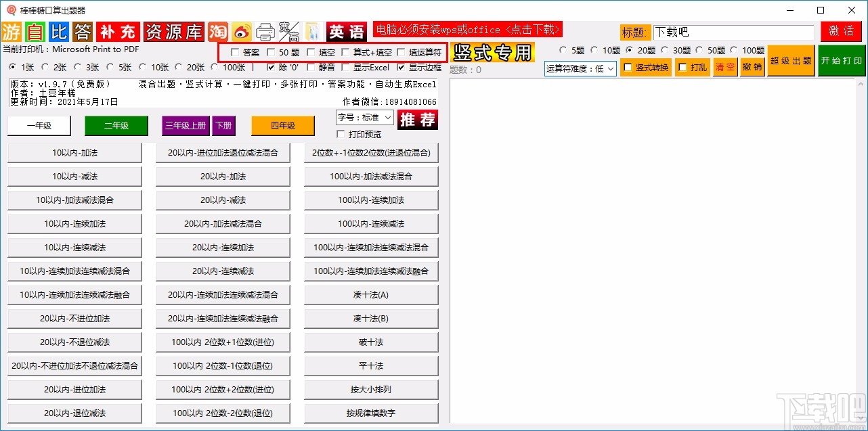868x431 pixels.
Task: Click the printer icon in the toolbar
Action: point(264,30)
